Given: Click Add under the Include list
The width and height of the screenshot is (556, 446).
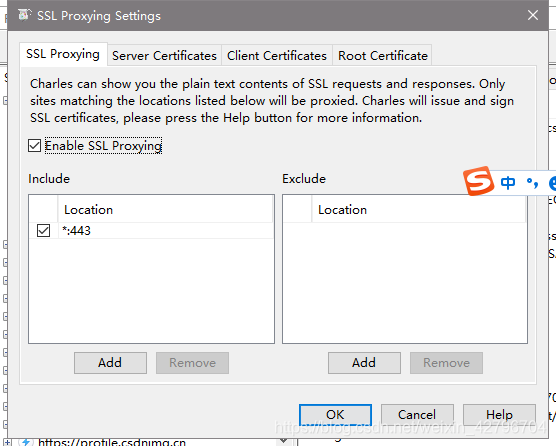Looking at the screenshot, I should click(110, 363).
